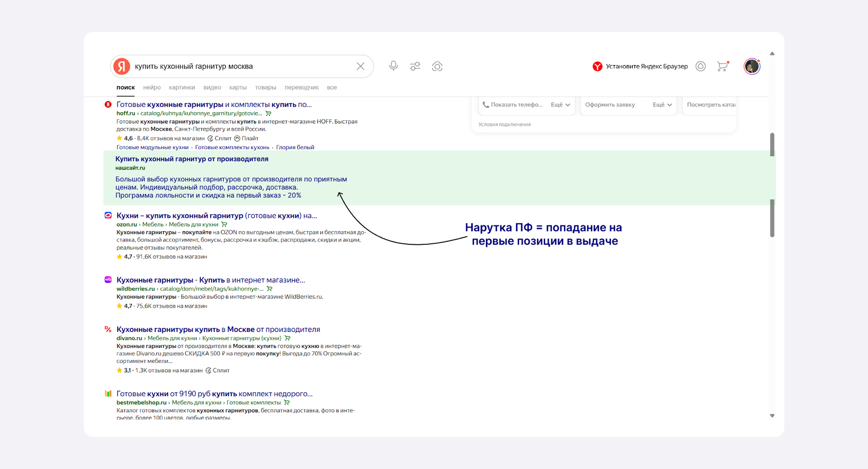868x469 pixels.
Task: Expand the Ещё dropdown next to Показать телефон
Action: point(560,105)
